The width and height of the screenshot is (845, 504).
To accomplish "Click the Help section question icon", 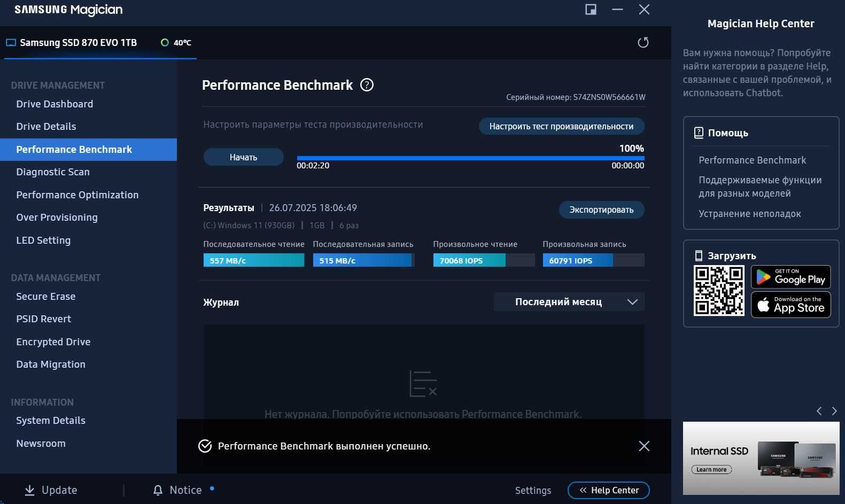I will (699, 133).
